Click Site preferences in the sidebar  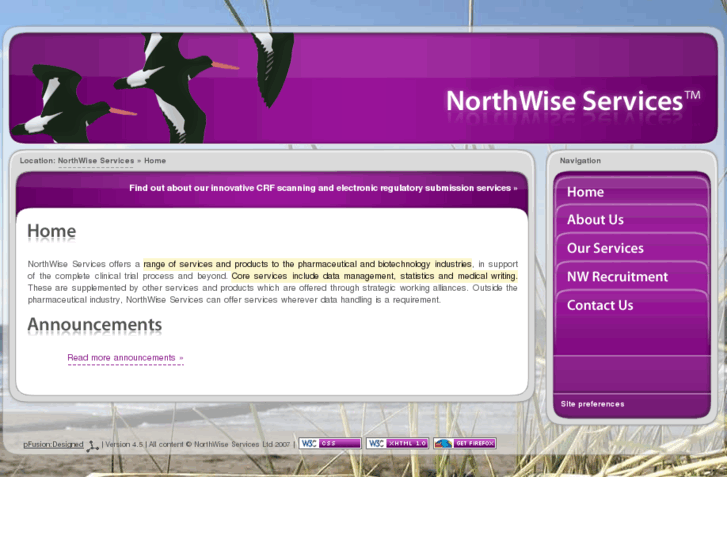[592, 404]
